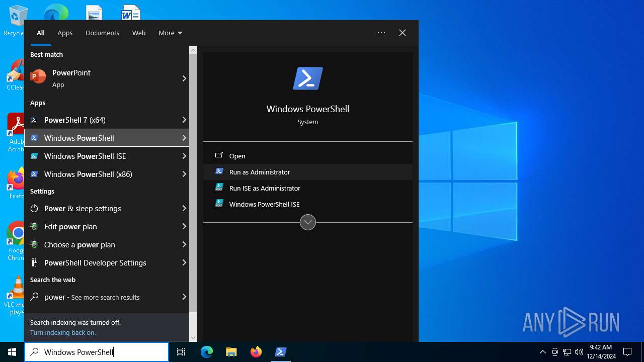Select Windows PowerShell result icon

coord(34,138)
